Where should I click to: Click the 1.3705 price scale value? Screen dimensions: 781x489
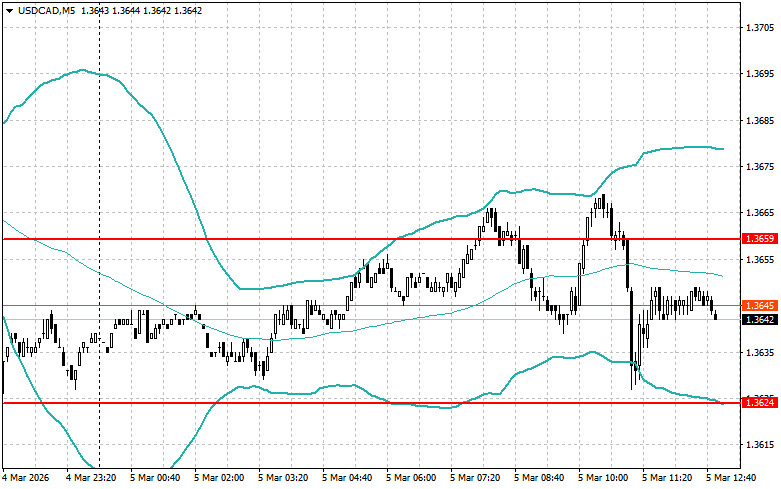coord(761,28)
